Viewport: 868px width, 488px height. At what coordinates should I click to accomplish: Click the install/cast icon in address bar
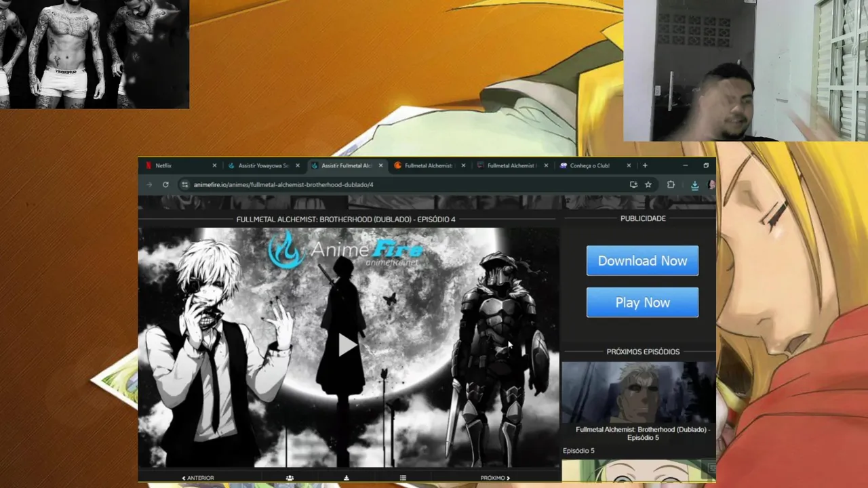tap(633, 184)
